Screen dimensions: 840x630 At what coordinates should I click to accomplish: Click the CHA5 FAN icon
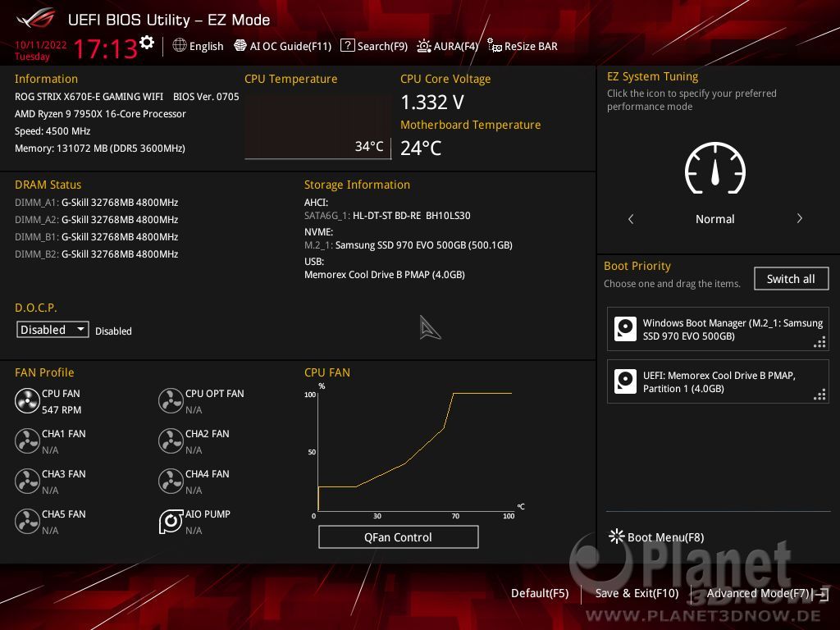coord(27,521)
